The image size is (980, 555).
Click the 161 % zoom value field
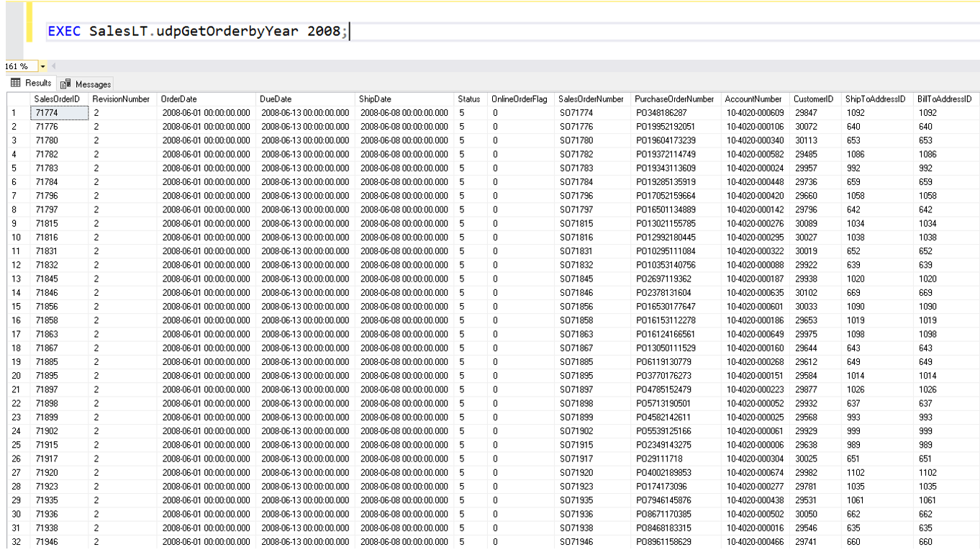pyautogui.click(x=17, y=66)
